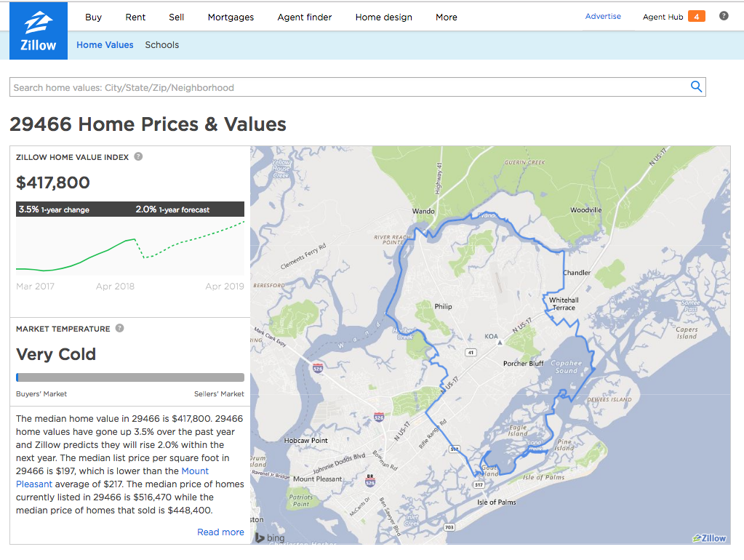Open the help question mark icon in header
Viewport: 744px width, 560px height.
tap(724, 16)
